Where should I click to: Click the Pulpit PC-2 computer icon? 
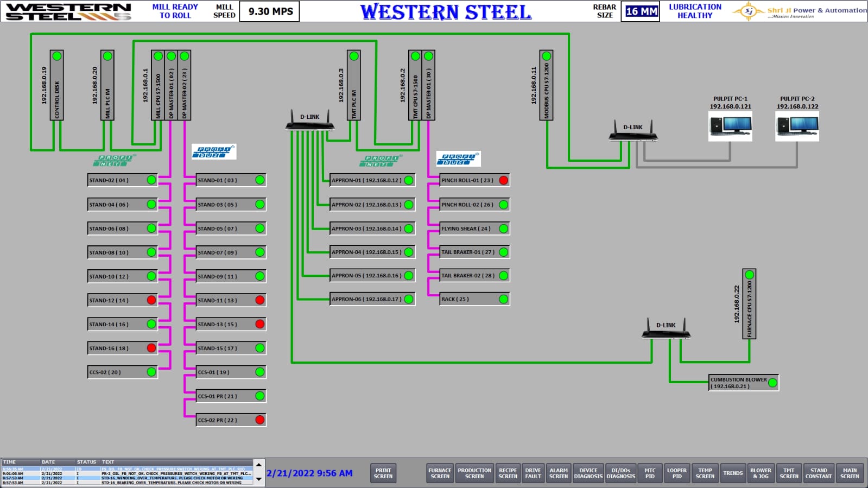point(797,126)
